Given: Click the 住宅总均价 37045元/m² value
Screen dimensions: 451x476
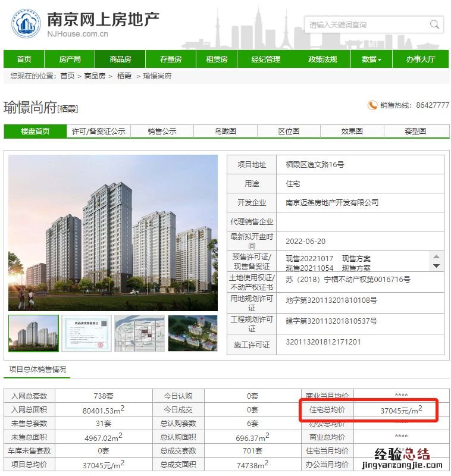Looking at the screenshot, I should click(x=401, y=410).
